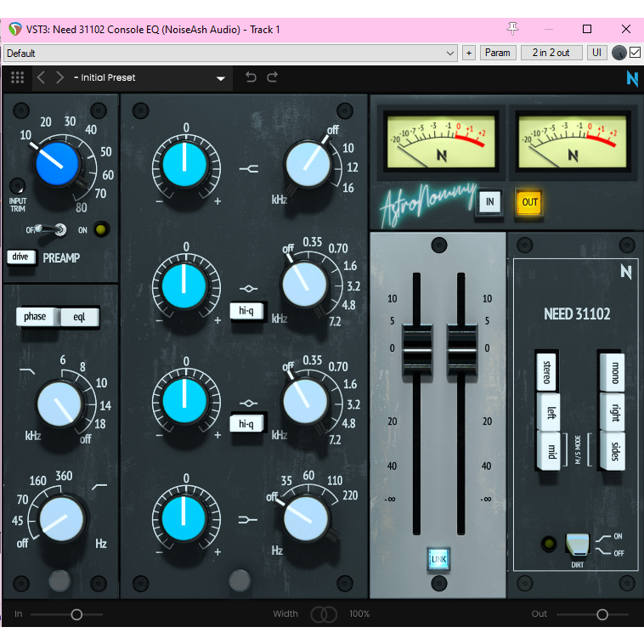
Task: Click the high shelf frequency kHz knob
Action: 308,164
